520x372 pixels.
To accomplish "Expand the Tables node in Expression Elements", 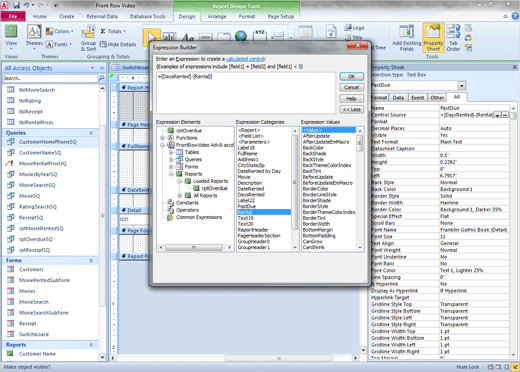I will point(171,152).
